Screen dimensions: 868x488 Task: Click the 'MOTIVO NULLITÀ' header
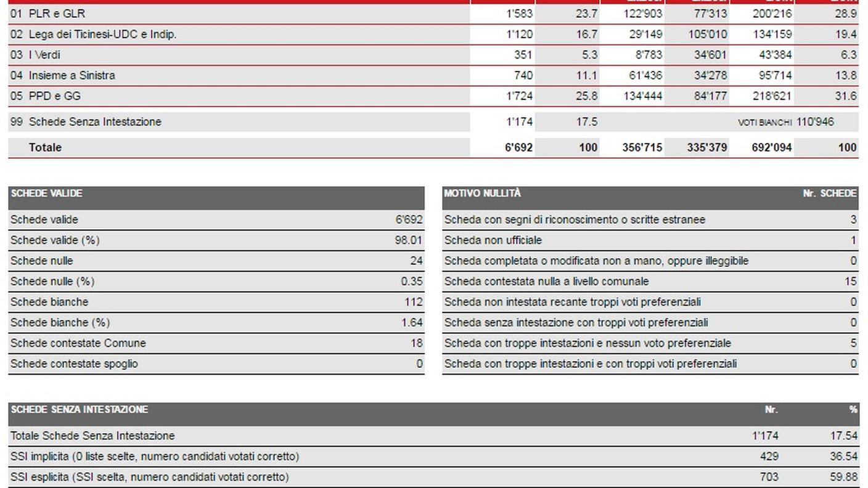point(483,193)
